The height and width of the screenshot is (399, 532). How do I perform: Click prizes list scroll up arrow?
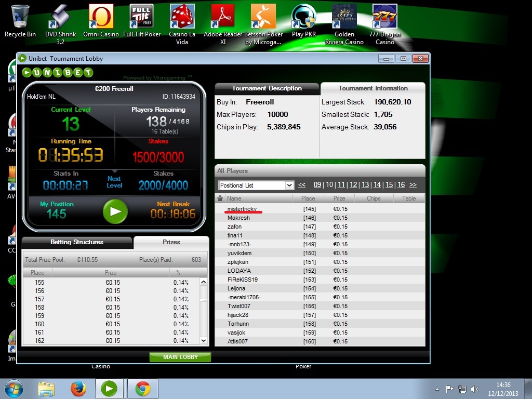coord(204,282)
